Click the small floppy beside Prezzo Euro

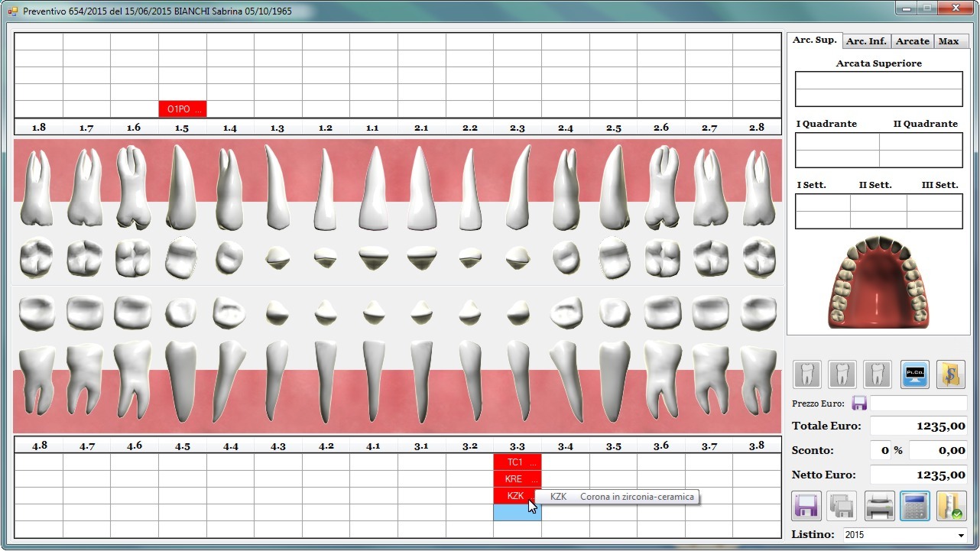[x=858, y=404]
